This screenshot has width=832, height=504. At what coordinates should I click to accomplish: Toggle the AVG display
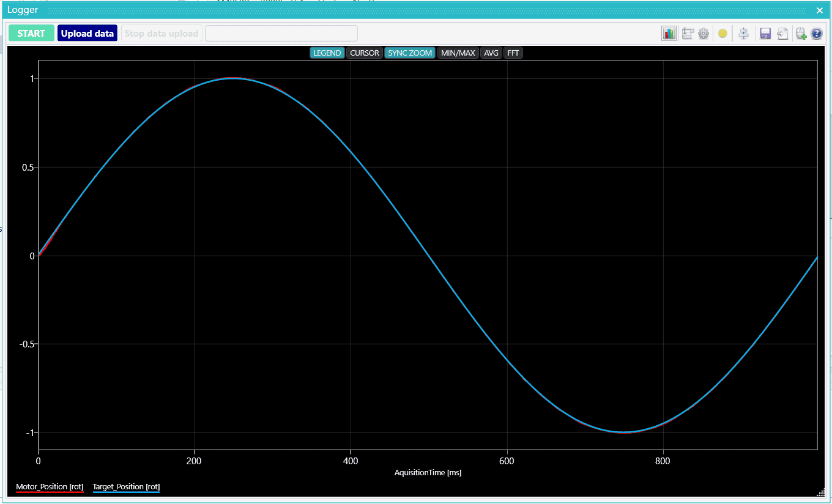pos(491,53)
